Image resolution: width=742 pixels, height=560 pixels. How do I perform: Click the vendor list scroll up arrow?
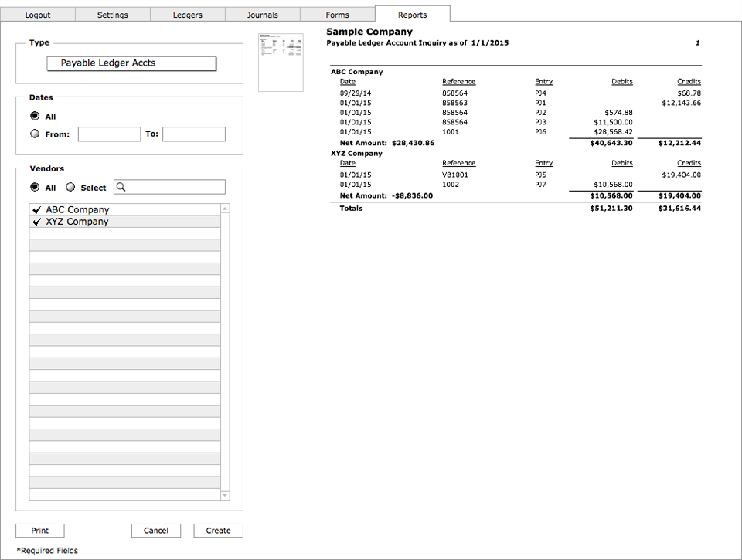[x=225, y=209]
